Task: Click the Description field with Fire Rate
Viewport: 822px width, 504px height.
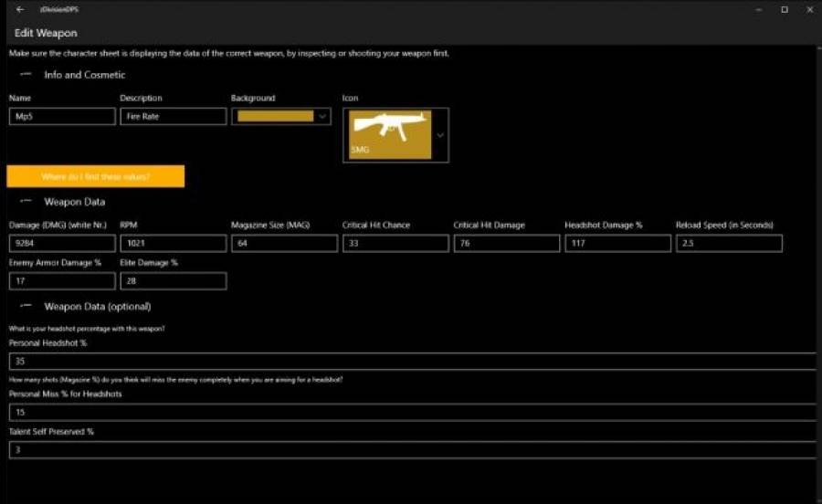Action: coord(173,117)
